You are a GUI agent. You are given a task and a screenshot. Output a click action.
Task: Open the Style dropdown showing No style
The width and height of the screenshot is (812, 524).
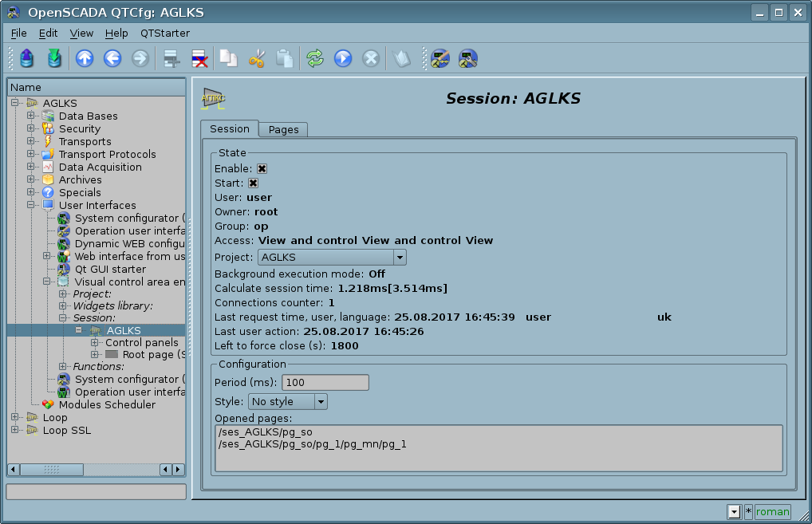[287, 402]
